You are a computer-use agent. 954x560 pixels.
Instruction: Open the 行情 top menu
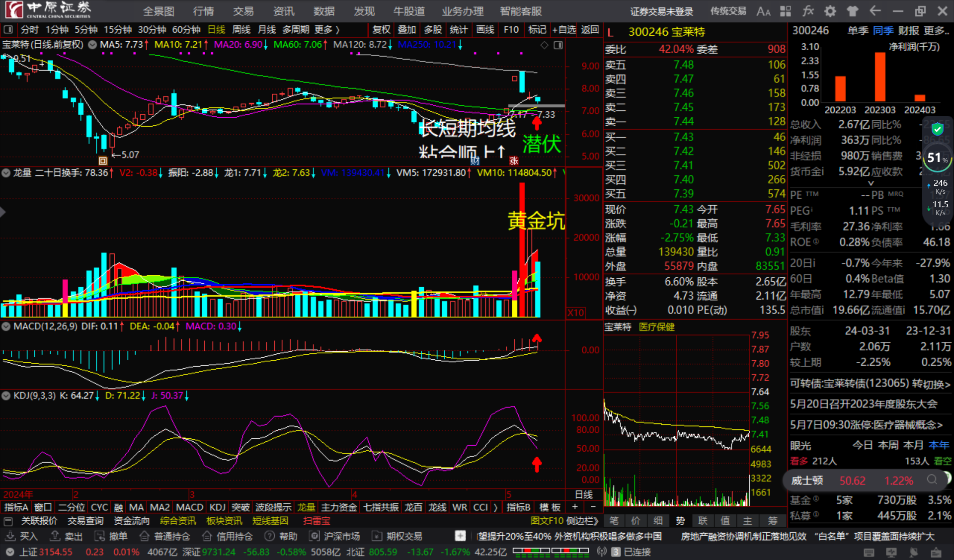click(203, 11)
